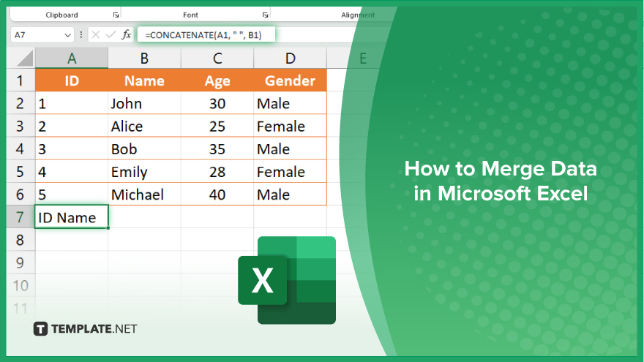
Task: Select row 6 header
Action: [x=20, y=194]
